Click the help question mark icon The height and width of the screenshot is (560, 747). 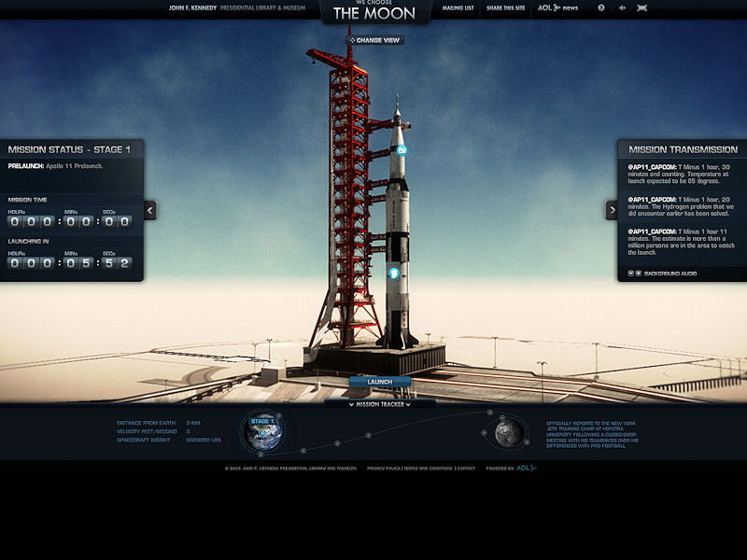(600, 7)
